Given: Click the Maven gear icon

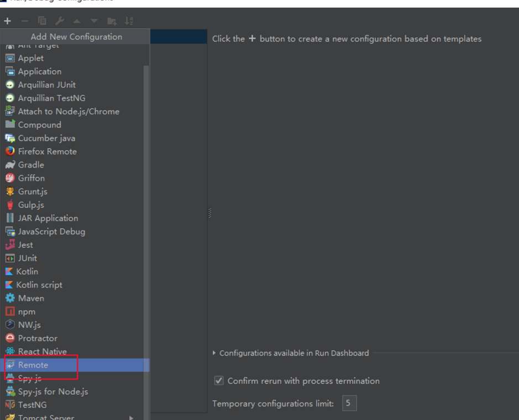Looking at the screenshot, I should point(11,298).
